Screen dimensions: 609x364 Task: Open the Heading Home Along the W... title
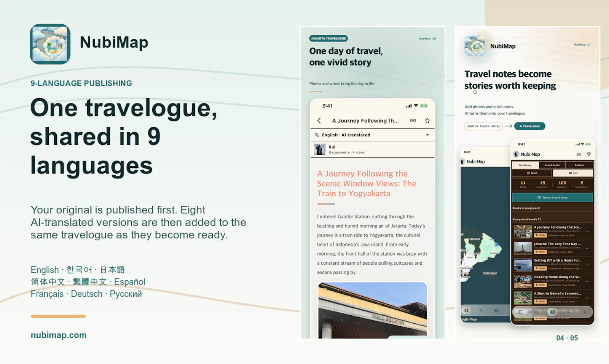557,277
